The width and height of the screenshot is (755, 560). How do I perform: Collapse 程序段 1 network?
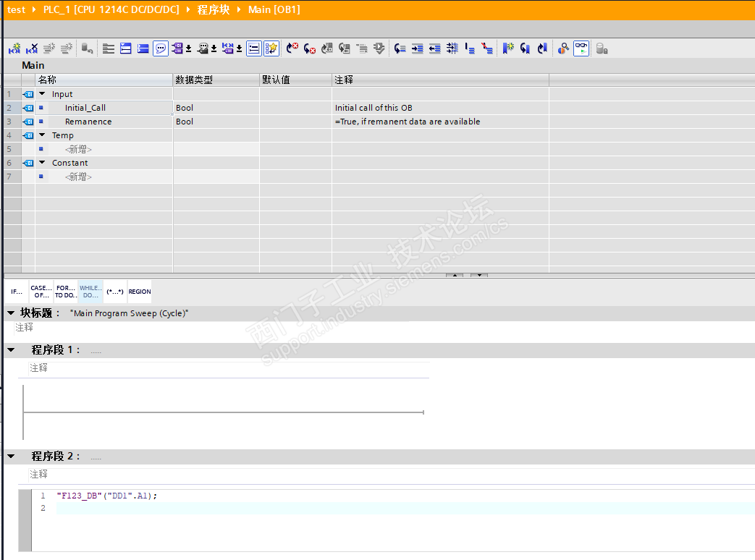click(x=11, y=350)
